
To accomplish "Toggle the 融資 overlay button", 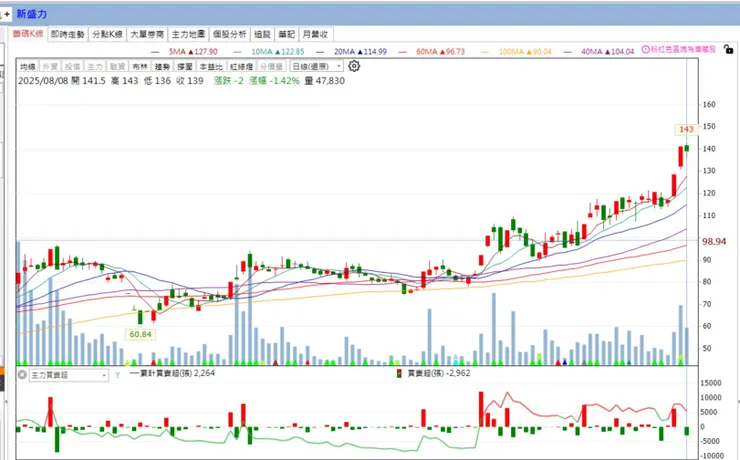I will (118, 67).
